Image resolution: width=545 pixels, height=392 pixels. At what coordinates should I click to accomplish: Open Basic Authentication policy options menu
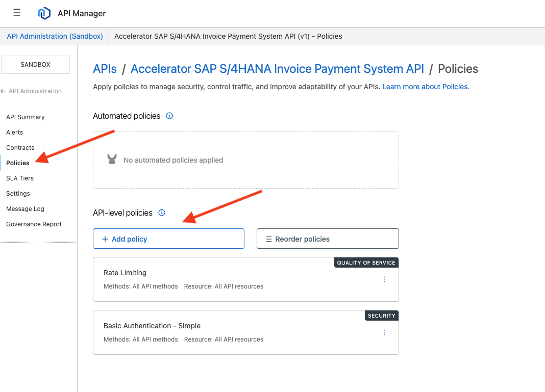point(384,332)
